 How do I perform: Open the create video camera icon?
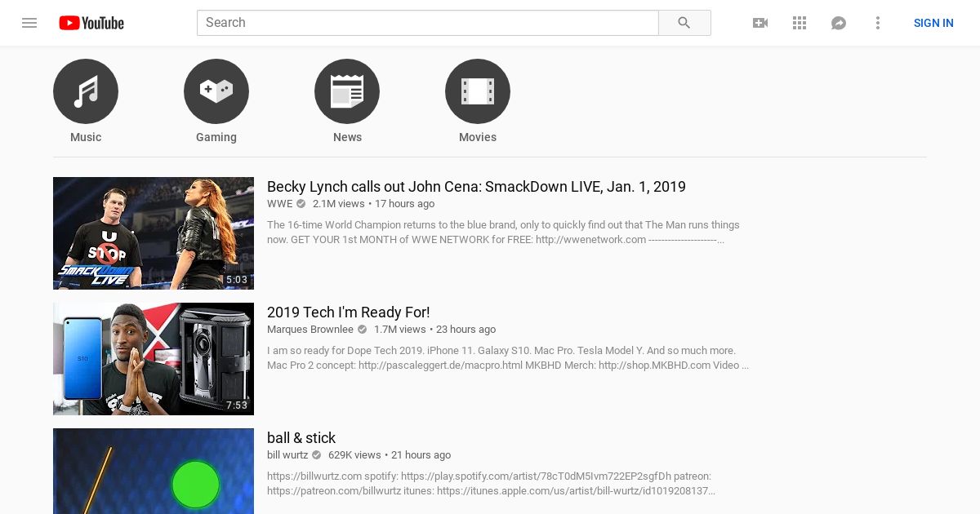(x=760, y=23)
